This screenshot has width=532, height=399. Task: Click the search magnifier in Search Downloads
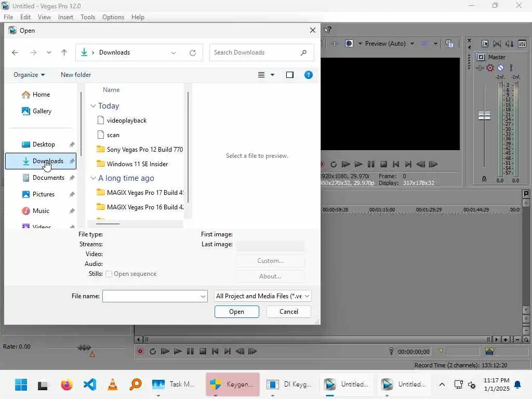303,52
